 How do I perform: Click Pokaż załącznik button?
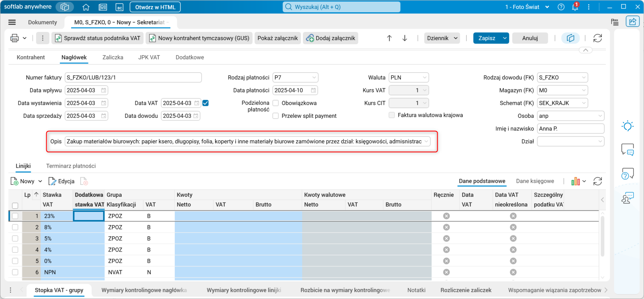pyautogui.click(x=278, y=38)
